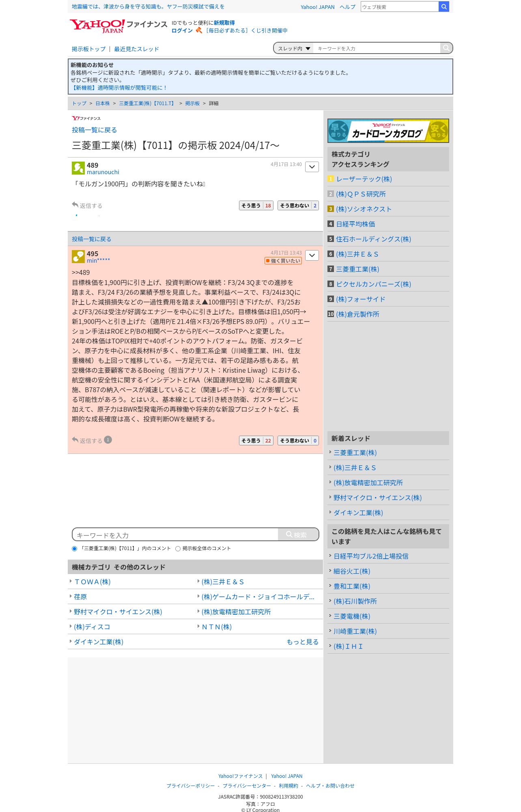Click 日本株 breadcrumb link
The width and height of the screenshot is (521, 812).
pos(103,104)
